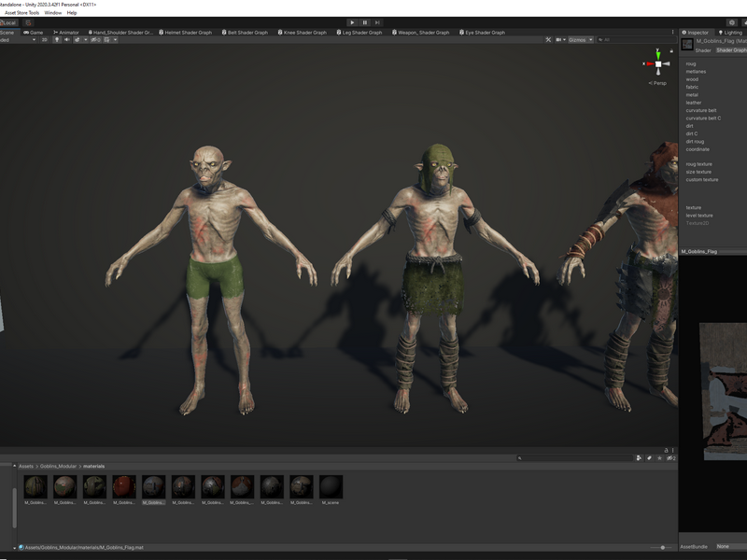Screen dimensions: 747x560
Task: Open the scene effects dropdown arrow
Action: [x=85, y=40]
